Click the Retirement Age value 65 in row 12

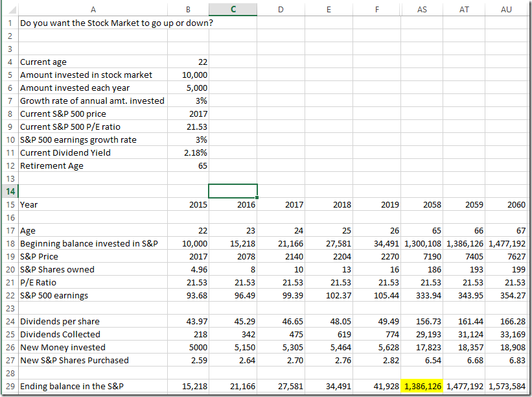point(189,165)
